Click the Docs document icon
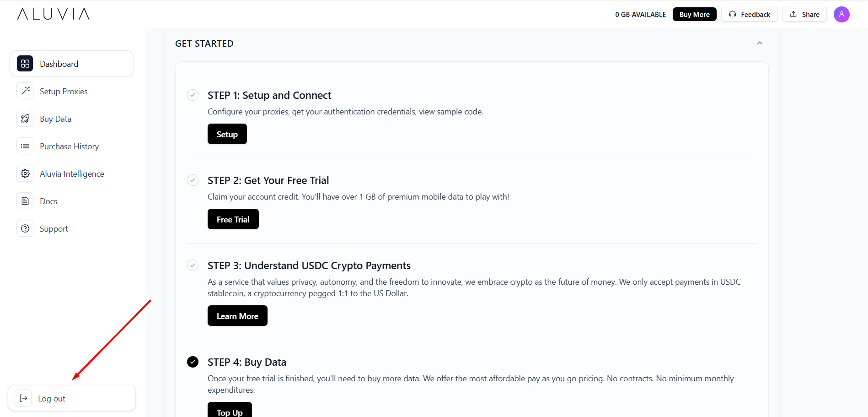Image resolution: width=868 pixels, height=417 pixels. click(25, 201)
